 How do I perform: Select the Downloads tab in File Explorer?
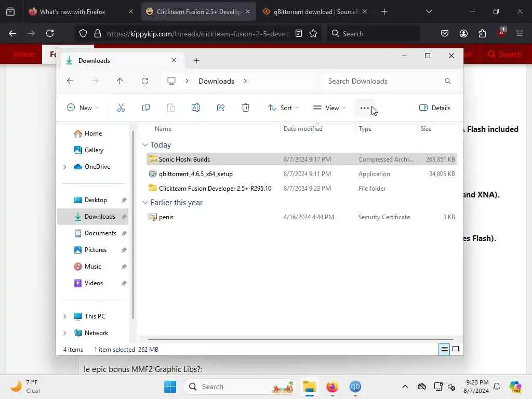122,61
